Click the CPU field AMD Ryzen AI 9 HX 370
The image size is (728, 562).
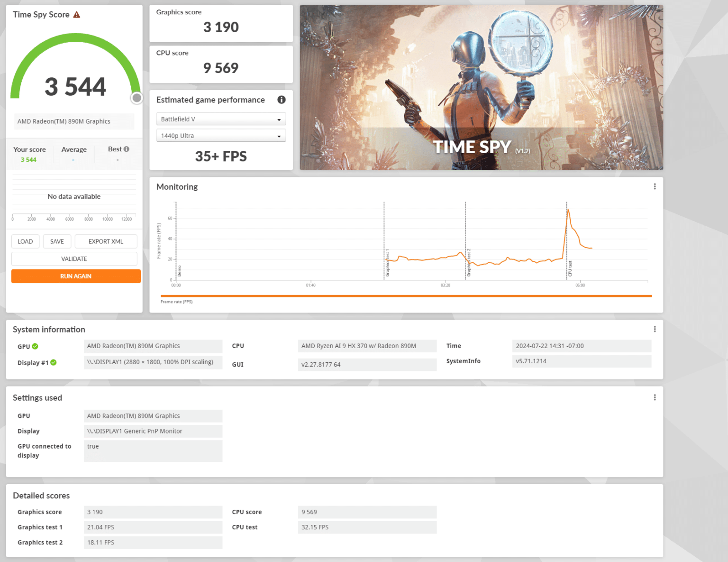tap(367, 346)
